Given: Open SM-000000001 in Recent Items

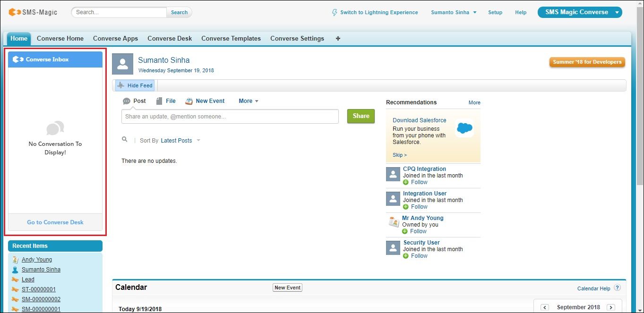Looking at the screenshot, I should pyautogui.click(x=41, y=309).
